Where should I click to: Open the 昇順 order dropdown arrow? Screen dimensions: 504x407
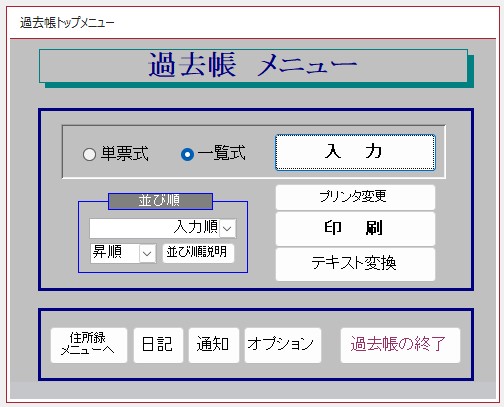coord(147,254)
